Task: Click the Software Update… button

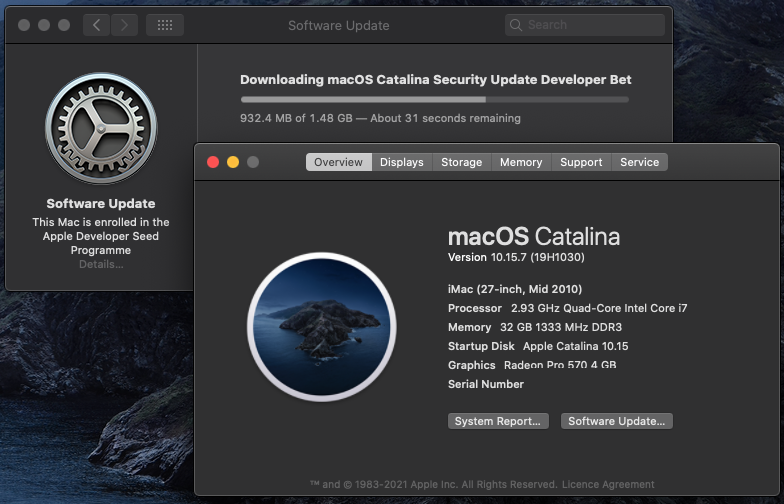Action: (x=616, y=421)
